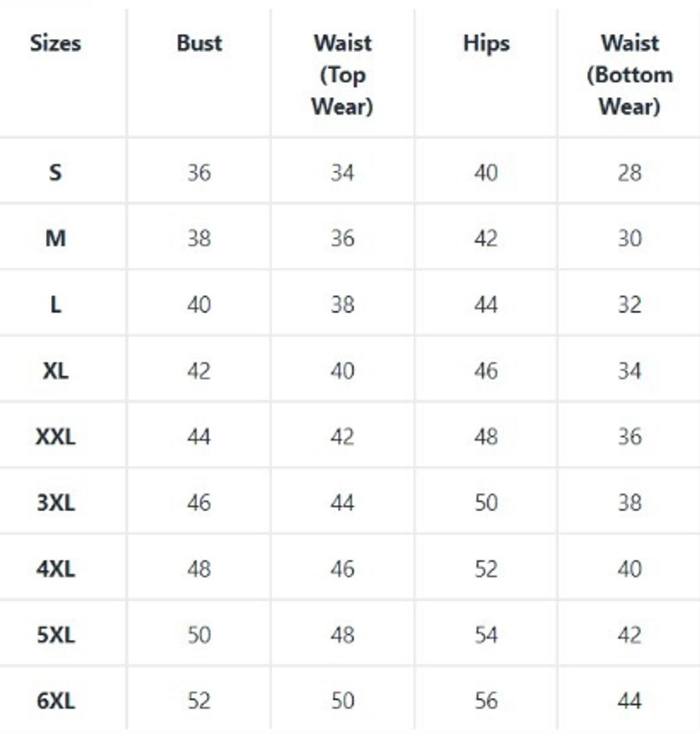Select the 4XL size row label

[x=55, y=569]
